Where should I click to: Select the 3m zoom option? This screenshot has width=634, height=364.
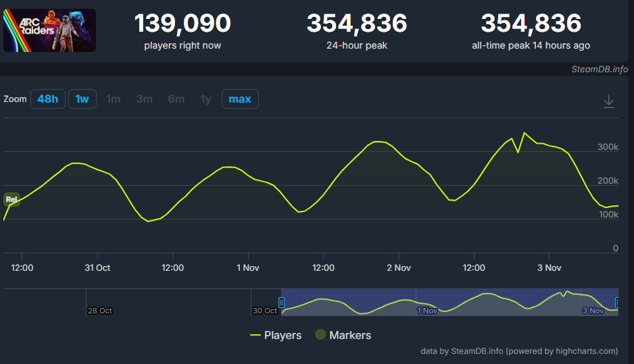[x=144, y=99]
